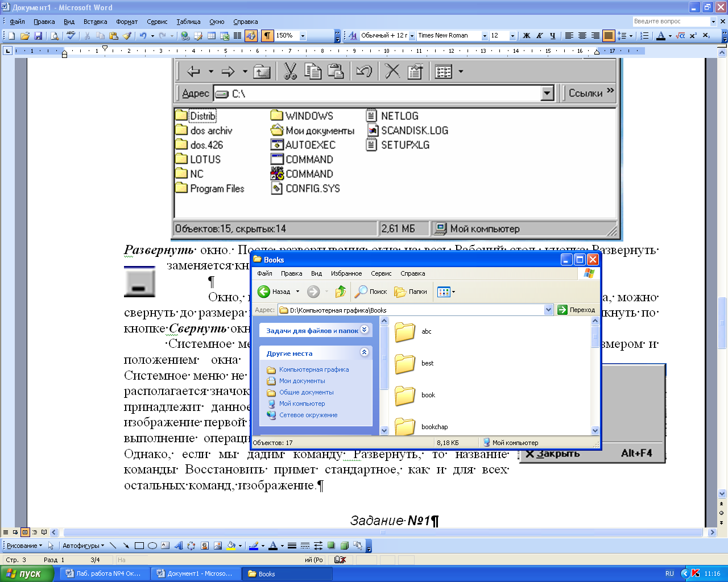This screenshot has height=582, width=728.
Task: Expand the Автофигуры menu
Action: pyautogui.click(x=83, y=546)
